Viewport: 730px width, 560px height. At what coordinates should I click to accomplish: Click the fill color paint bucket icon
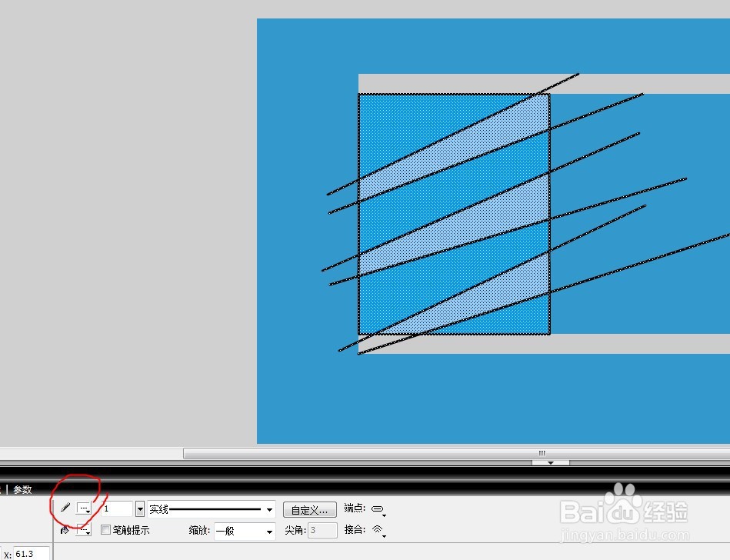pyautogui.click(x=65, y=530)
